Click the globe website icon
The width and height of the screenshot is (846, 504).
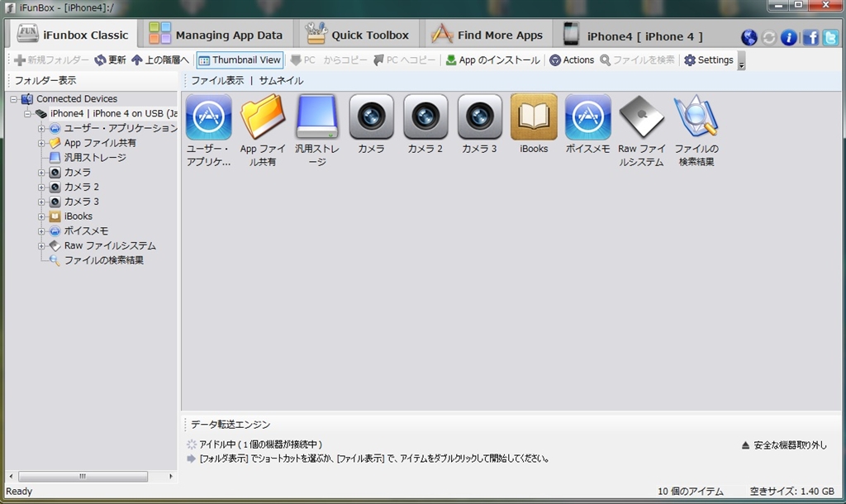coord(749,37)
